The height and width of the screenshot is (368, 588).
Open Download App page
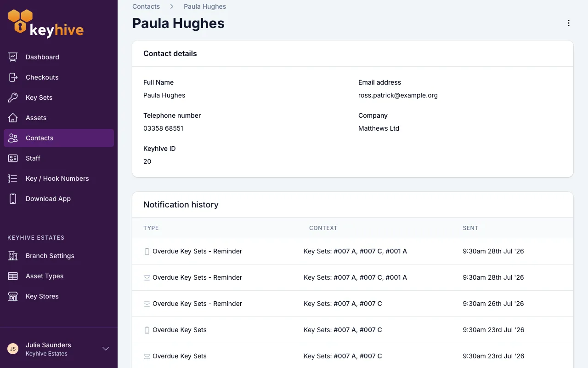pos(59,199)
